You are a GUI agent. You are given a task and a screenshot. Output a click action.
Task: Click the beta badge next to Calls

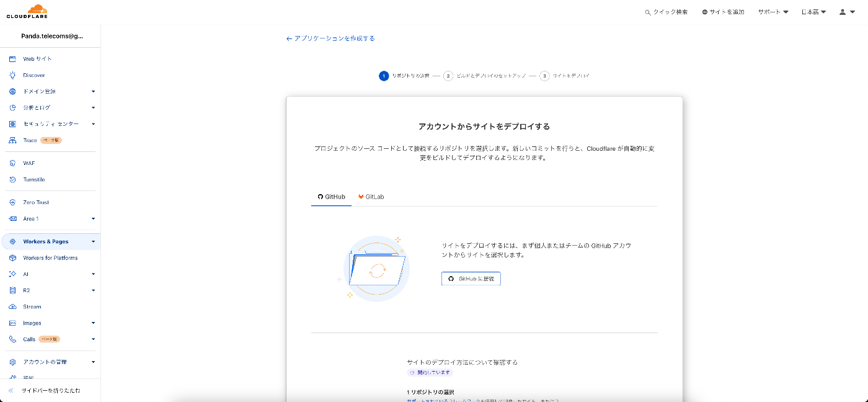(50, 339)
